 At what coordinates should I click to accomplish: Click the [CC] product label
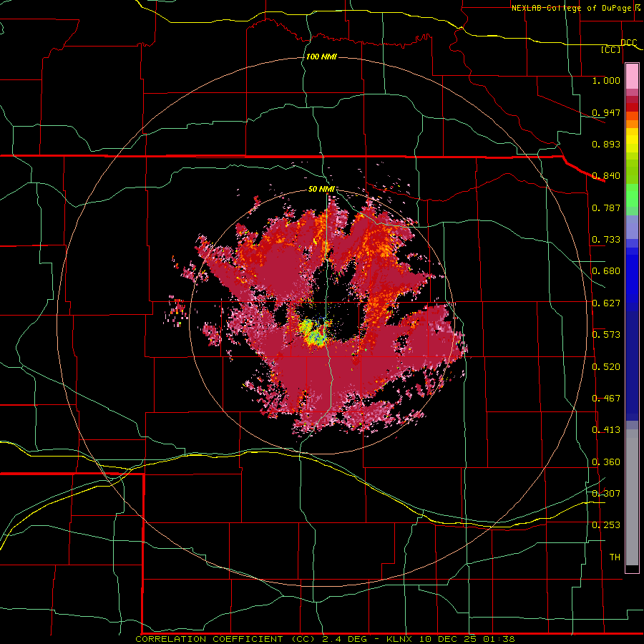point(611,50)
